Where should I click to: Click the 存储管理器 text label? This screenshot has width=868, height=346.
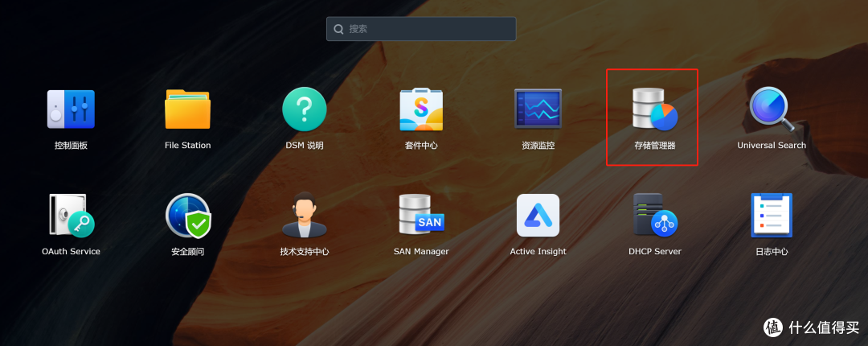pos(655,146)
